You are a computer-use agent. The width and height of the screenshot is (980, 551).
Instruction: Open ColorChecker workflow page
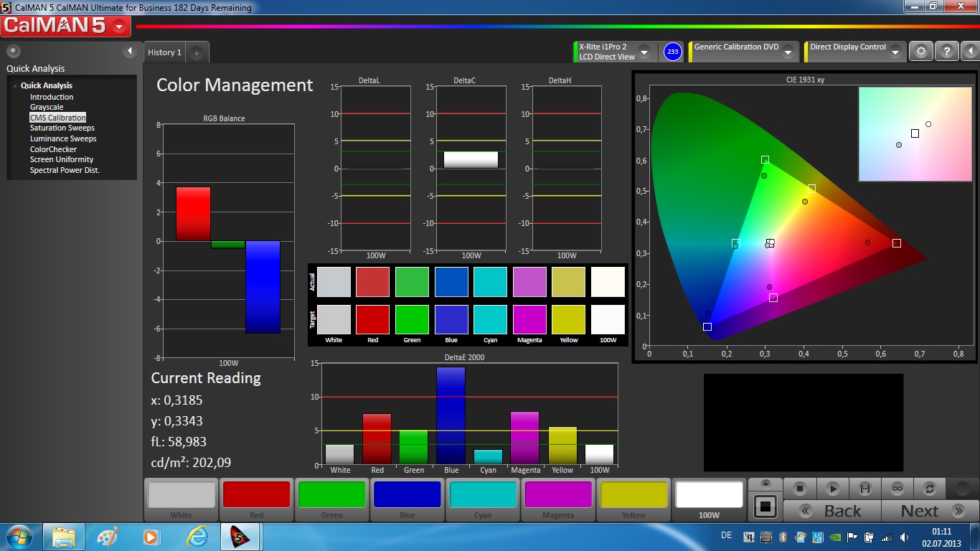(53, 149)
